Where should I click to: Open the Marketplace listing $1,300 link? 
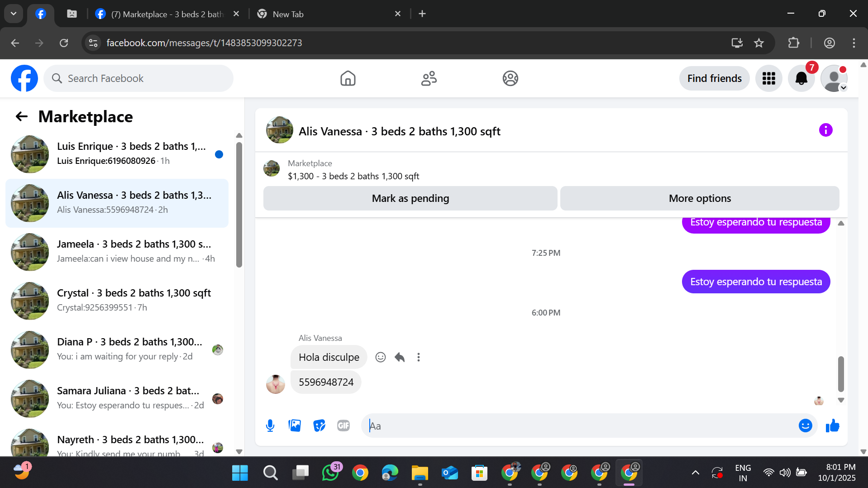353,176
